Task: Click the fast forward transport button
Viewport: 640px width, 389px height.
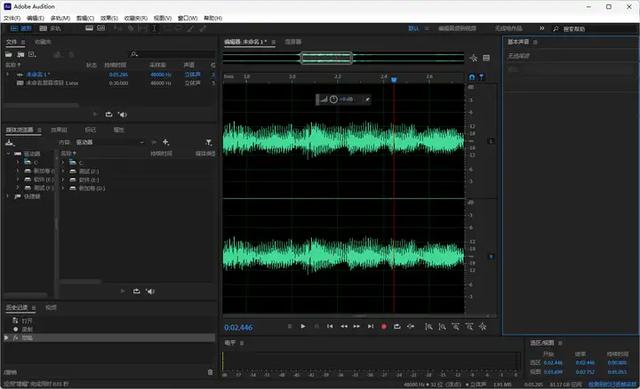Action: [x=357, y=326]
